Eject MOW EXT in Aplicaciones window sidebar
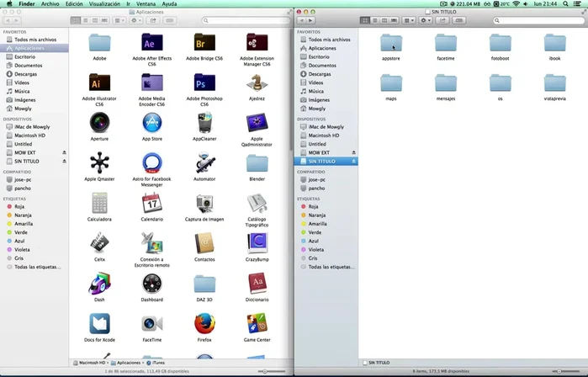The image size is (588, 377). click(64, 152)
